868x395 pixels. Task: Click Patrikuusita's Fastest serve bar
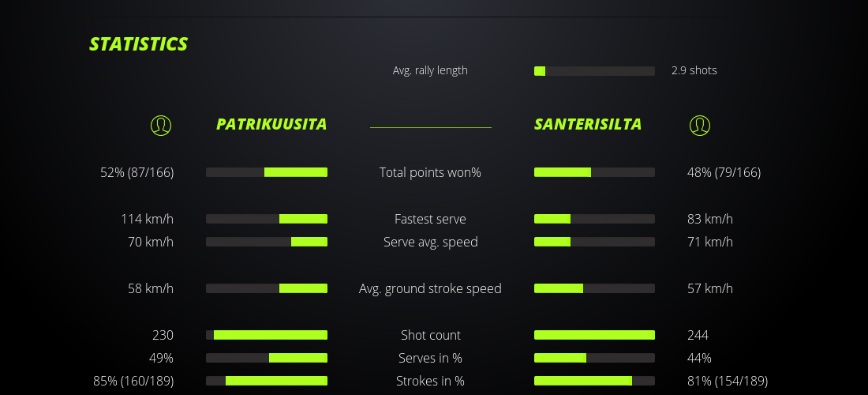267,219
